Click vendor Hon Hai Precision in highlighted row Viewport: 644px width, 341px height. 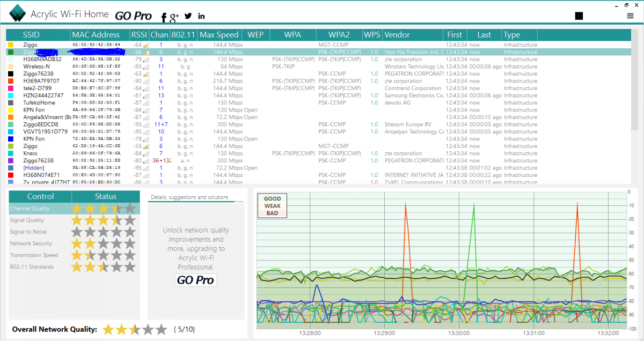pyautogui.click(x=414, y=52)
